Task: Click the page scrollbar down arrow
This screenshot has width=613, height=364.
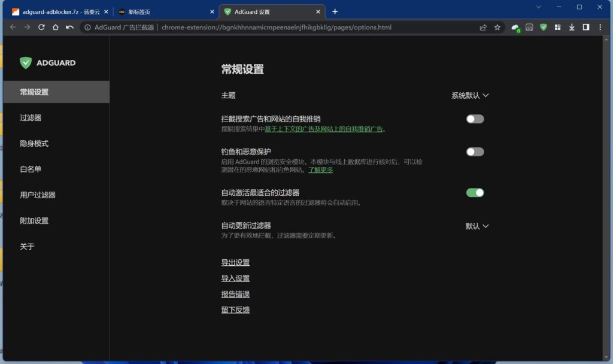Action: (606, 357)
